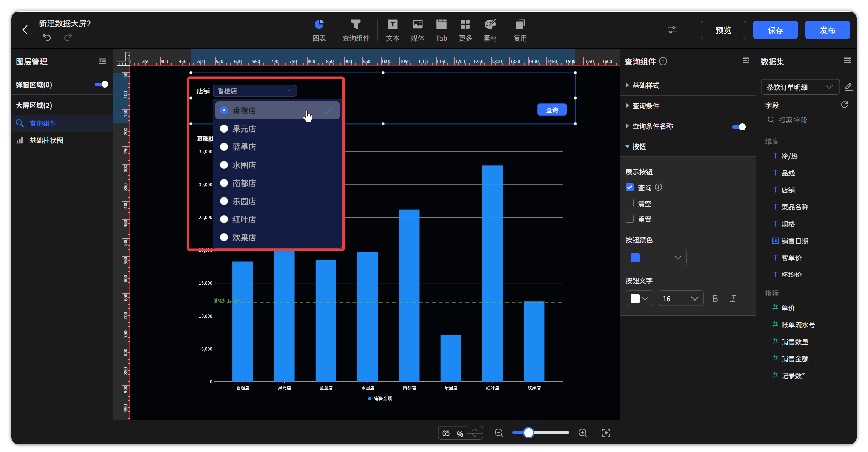Open the 茶饮订单明细 dataset dropdown
Viewport: 868px width, 452px height.
click(x=800, y=87)
